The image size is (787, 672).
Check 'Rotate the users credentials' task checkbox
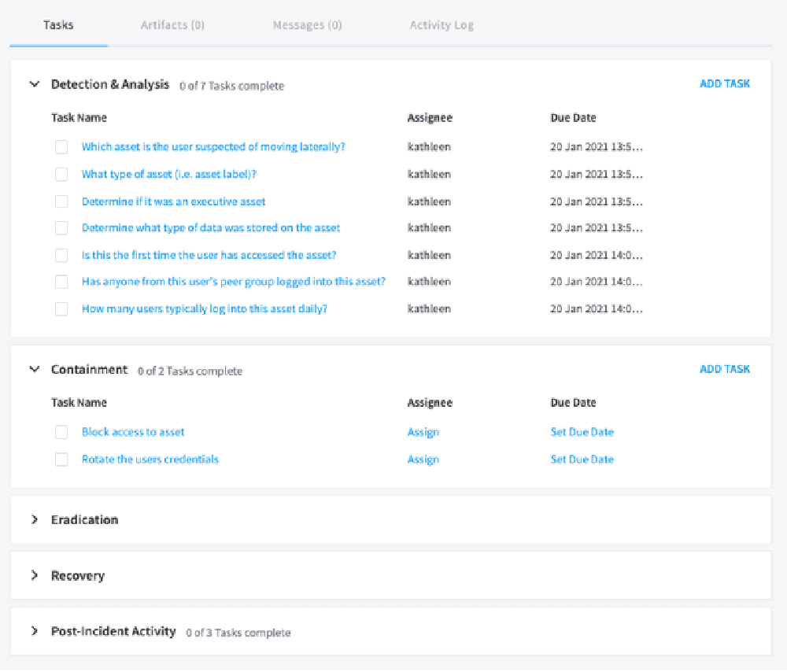tap(61, 460)
